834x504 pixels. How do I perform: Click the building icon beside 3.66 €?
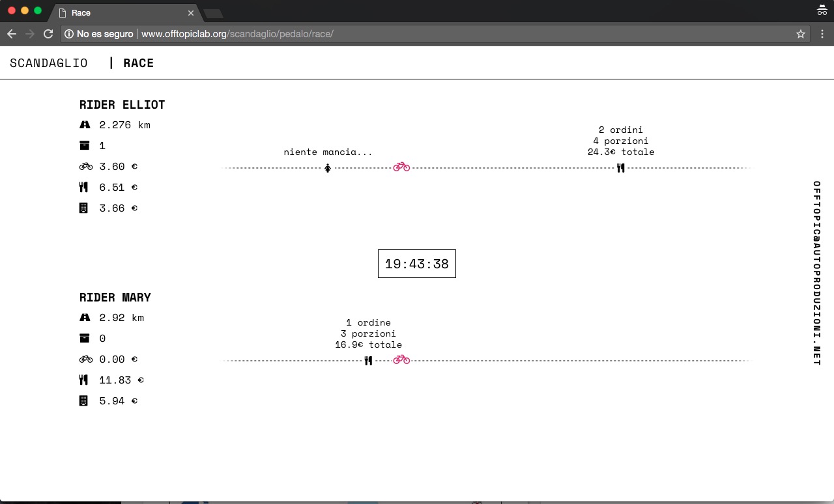83,208
